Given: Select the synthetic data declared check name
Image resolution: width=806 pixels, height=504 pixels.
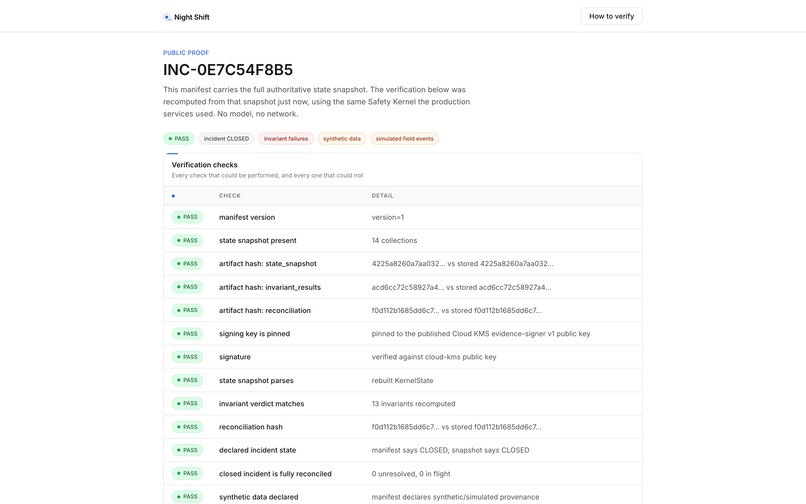Looking at the screenshot, I should (258, 497).
